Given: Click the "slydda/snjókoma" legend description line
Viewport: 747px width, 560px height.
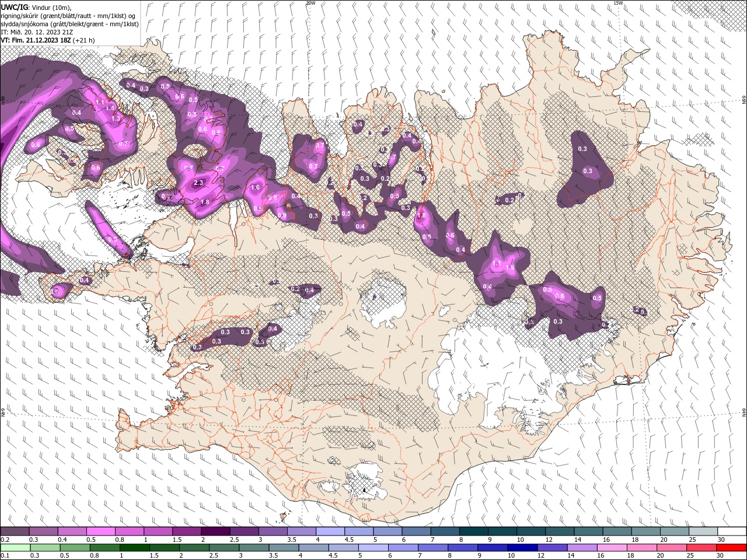Looking at the screenshot, I should pos(69,24).
